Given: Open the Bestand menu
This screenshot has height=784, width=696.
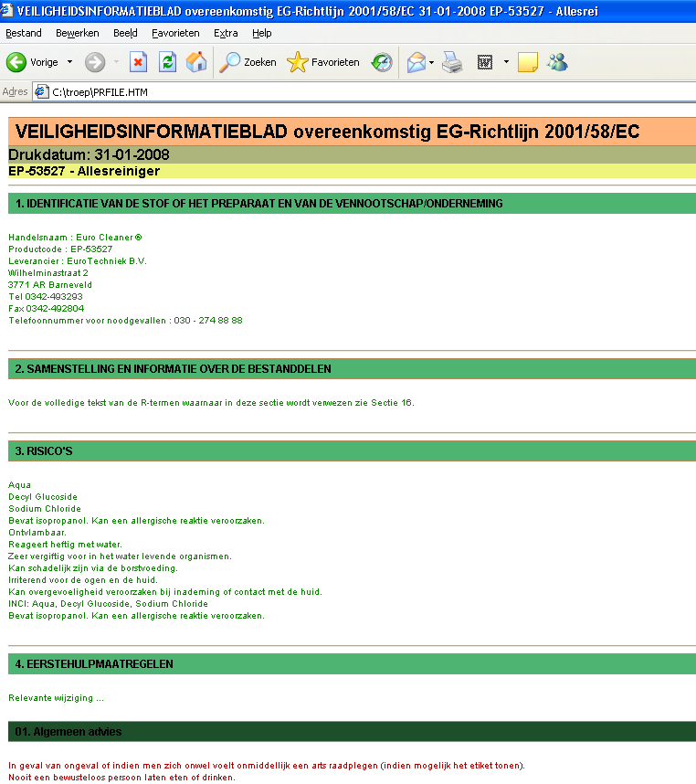Looking at the screenshot, I should point(24,33).
